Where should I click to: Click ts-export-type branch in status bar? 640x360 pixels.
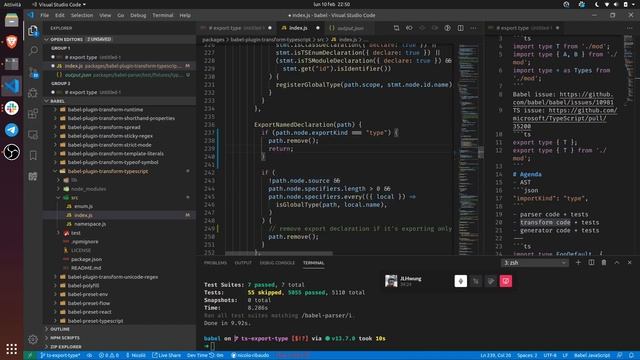pos(60,355)
